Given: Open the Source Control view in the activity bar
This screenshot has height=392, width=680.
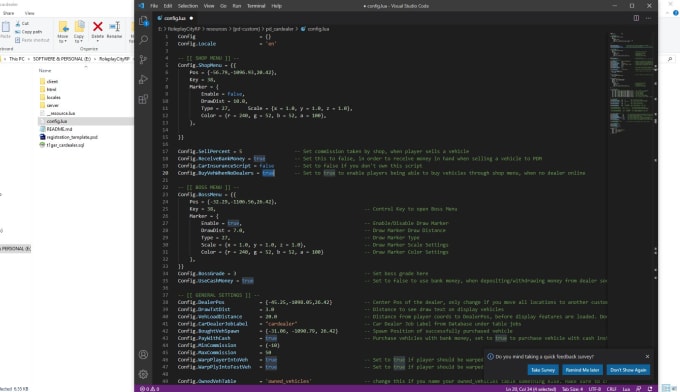Looking at the screenshot, I should click(x=143, y=59).
